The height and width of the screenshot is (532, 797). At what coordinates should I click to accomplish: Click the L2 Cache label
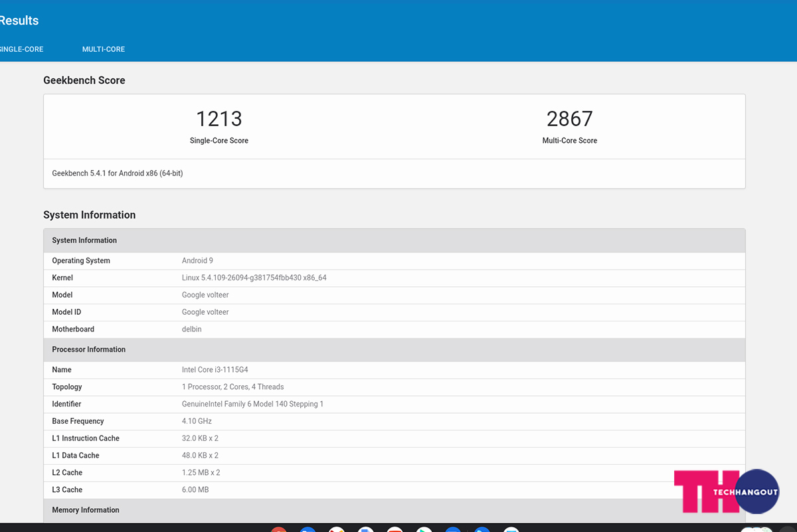click(x=67, y=473)
